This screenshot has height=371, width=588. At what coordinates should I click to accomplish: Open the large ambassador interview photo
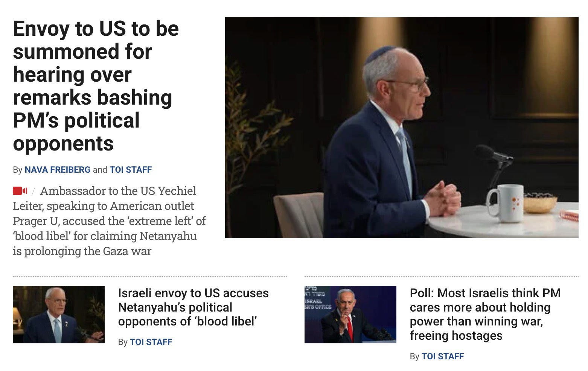click(x=401, y=128)
